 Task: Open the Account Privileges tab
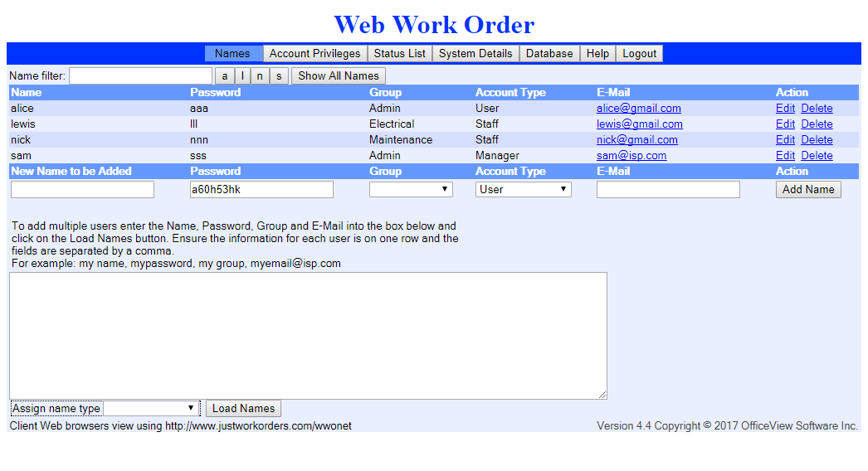(x=315, y=54)
